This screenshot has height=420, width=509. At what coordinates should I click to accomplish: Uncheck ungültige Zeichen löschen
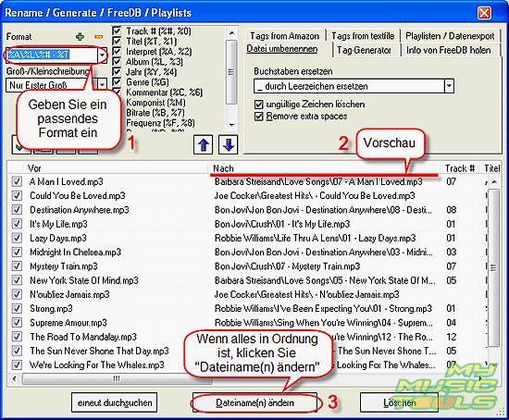tap(259, 105)
